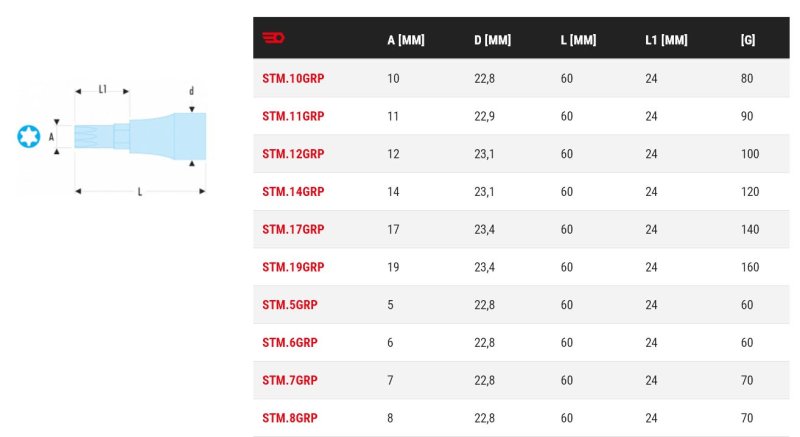This screenshot has height=437, width=800.
Task: Click the A [MM] column header
Action: click(x=406, y=40)
